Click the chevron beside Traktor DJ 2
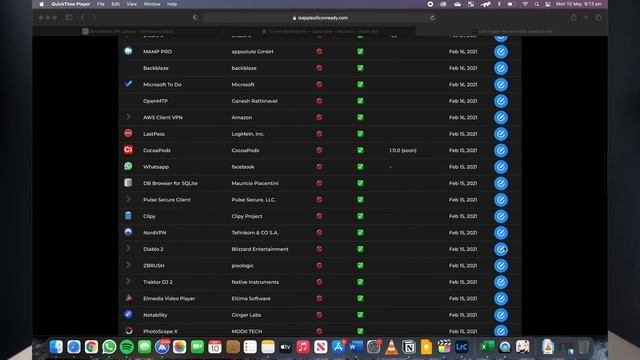This screenshot has width=640, height=360. 128,281
